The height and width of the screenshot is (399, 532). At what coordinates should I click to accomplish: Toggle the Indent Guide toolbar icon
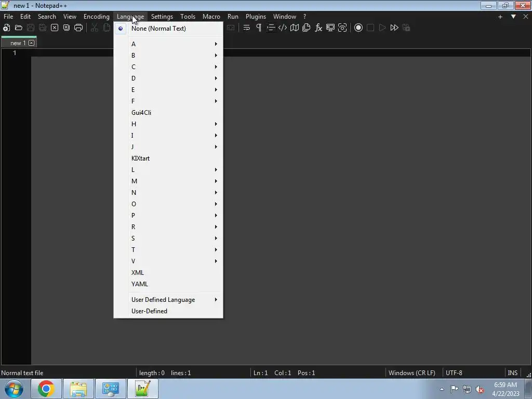[270, 28]
